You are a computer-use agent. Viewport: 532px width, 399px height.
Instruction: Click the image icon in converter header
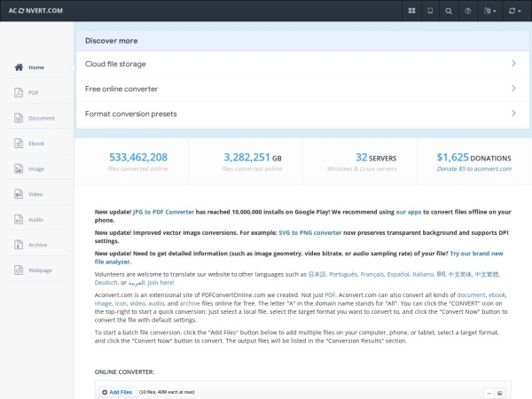click(500, 393)
